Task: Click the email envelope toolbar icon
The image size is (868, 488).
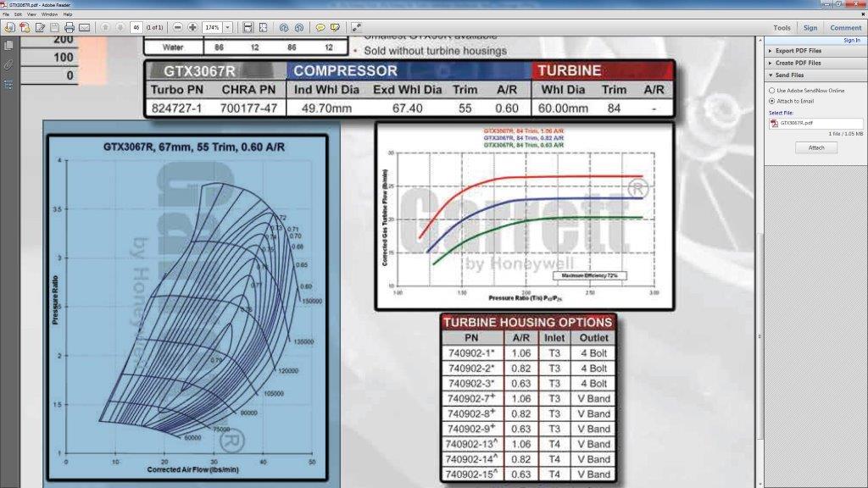Action: click(84, 28)
